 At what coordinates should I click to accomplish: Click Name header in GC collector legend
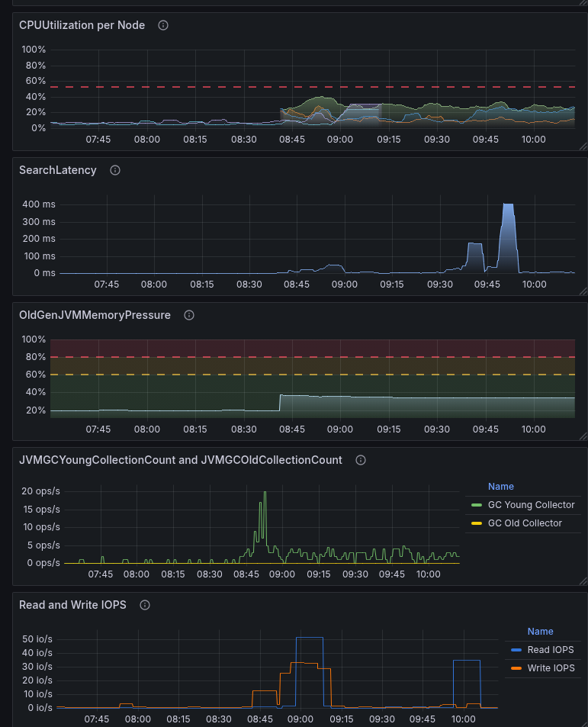coord(501,487)
